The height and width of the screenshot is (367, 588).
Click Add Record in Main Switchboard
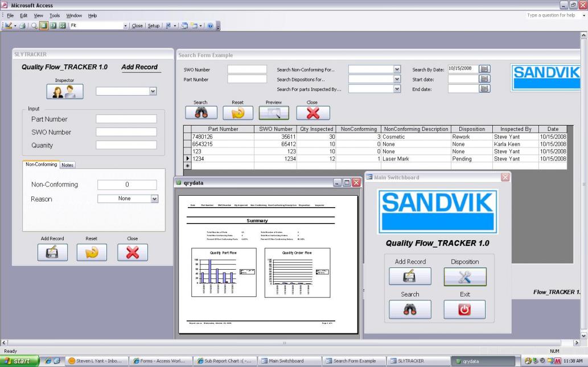410,277
